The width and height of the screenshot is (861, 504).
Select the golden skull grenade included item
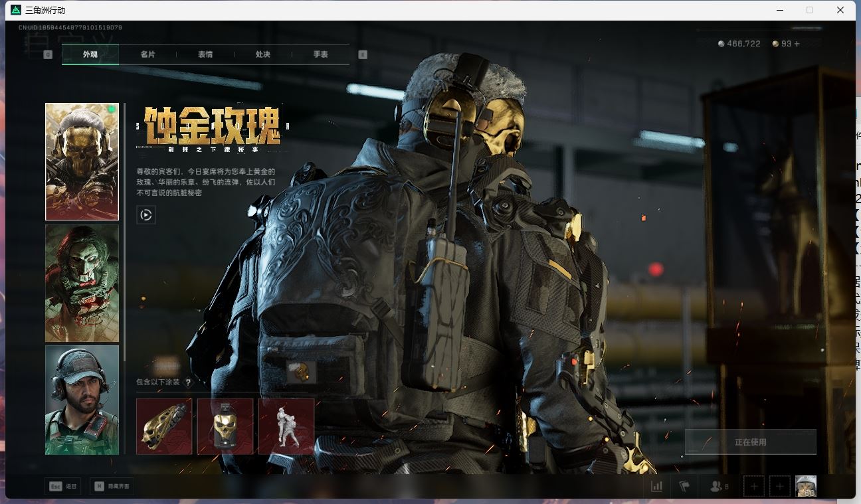(225, 426)
